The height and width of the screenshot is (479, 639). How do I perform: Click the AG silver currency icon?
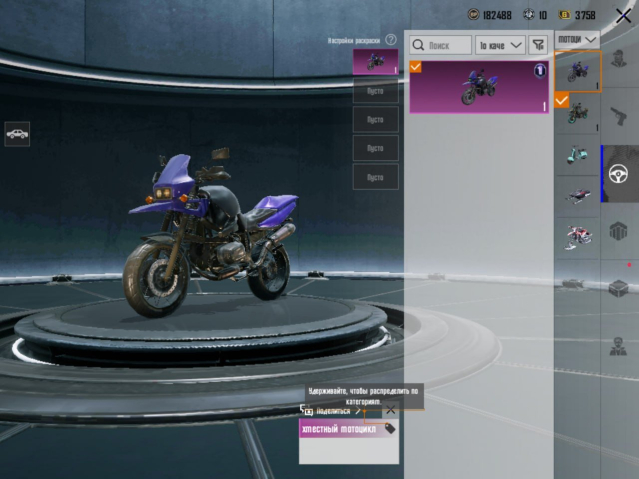(x=529, y=15)
